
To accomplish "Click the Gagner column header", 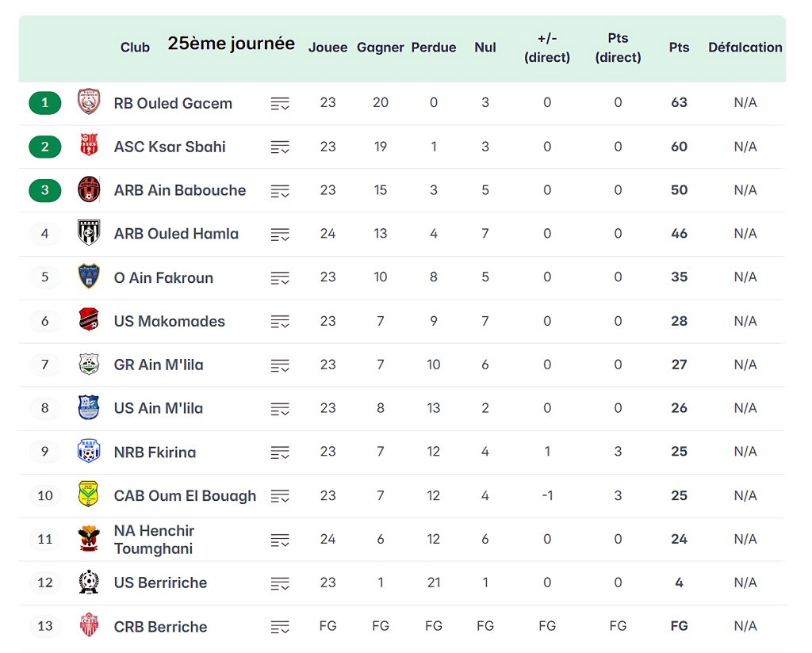I will [381, 48].
